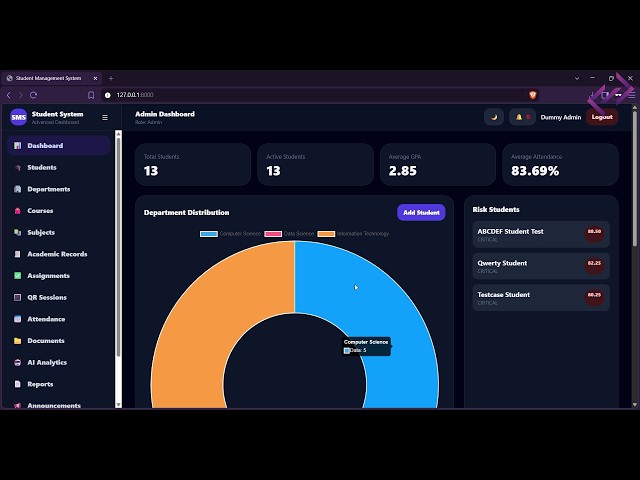Reload the page in the browser
The height and width of the screenshot is (480, 640).
[x=33, y=95]
